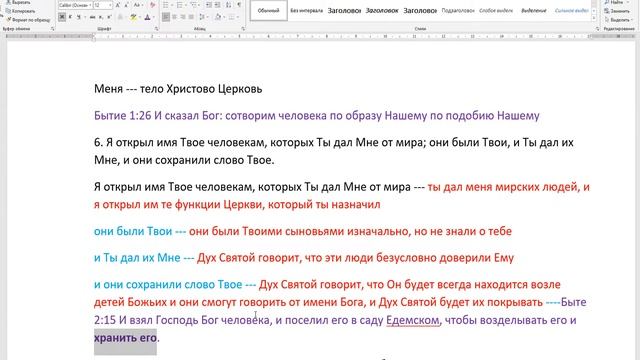Decrease font size with the shrink icon
This screenshot has width=640, height=360.
pos(126,5)
